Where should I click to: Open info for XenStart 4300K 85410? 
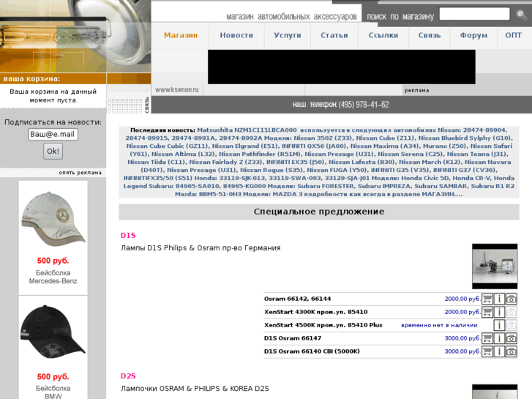pyautogui.click(x=499, y=312)
